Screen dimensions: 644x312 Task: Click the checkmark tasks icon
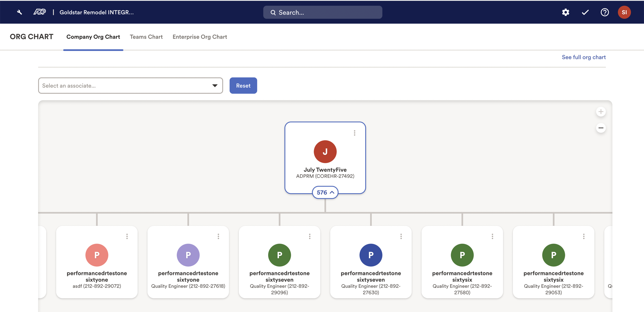coord(585,12)
